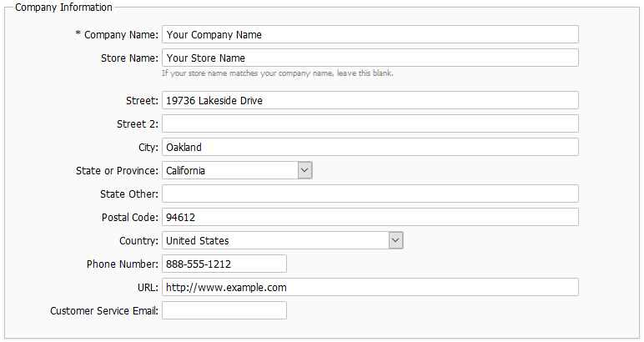Click the "Postal Code:" label text
Viewport: 644px width, 342px height.
[x=129, y=217]
